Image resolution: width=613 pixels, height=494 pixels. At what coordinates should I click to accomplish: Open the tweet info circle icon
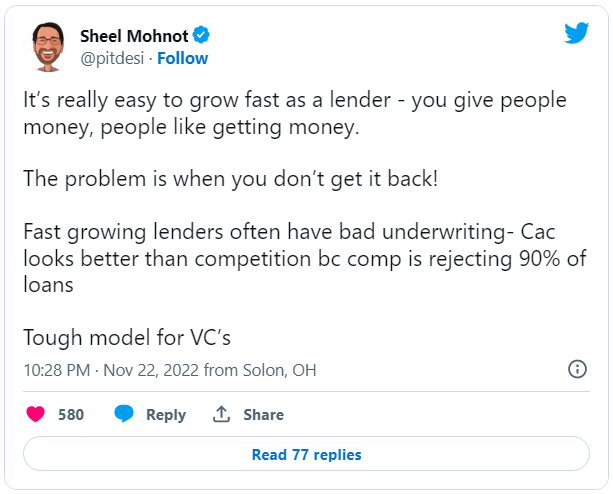click(577, 369)
